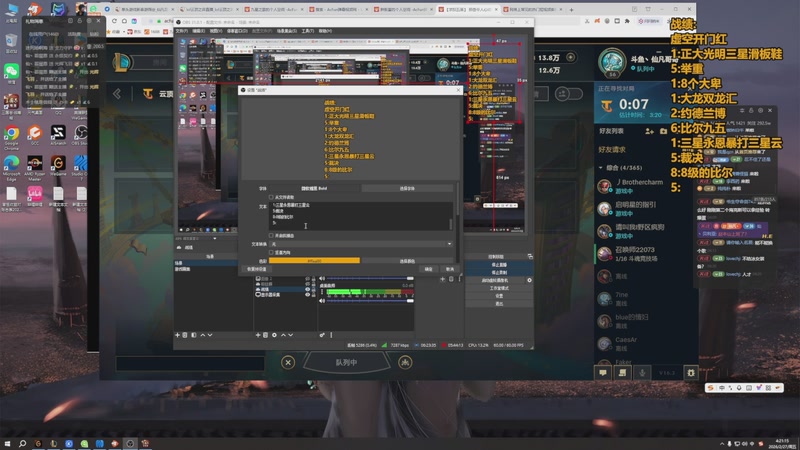
Task: Open the chat bubble icon in the League client
Action: click(603, 373)
